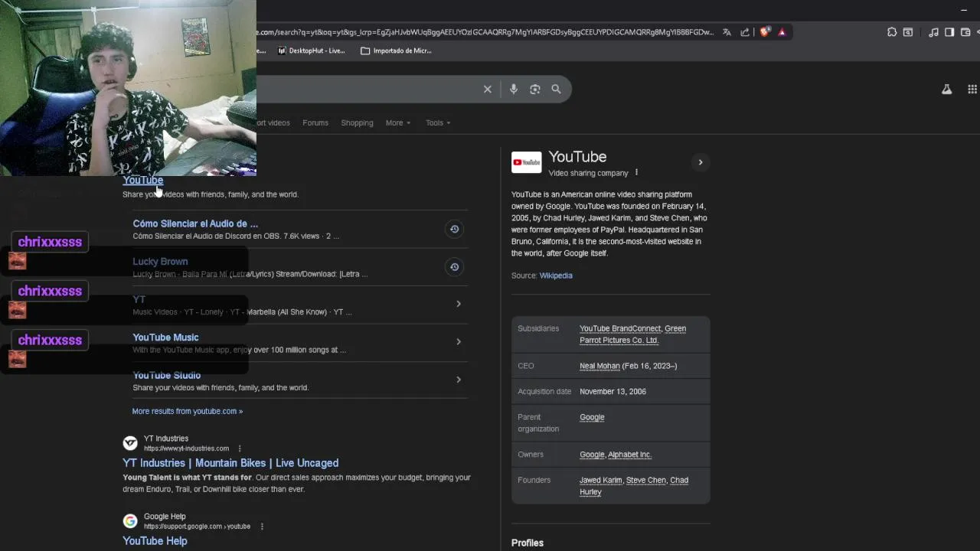
Task: Expand the YouTube Studio sitelink chevron
Action: coord(459,380)
